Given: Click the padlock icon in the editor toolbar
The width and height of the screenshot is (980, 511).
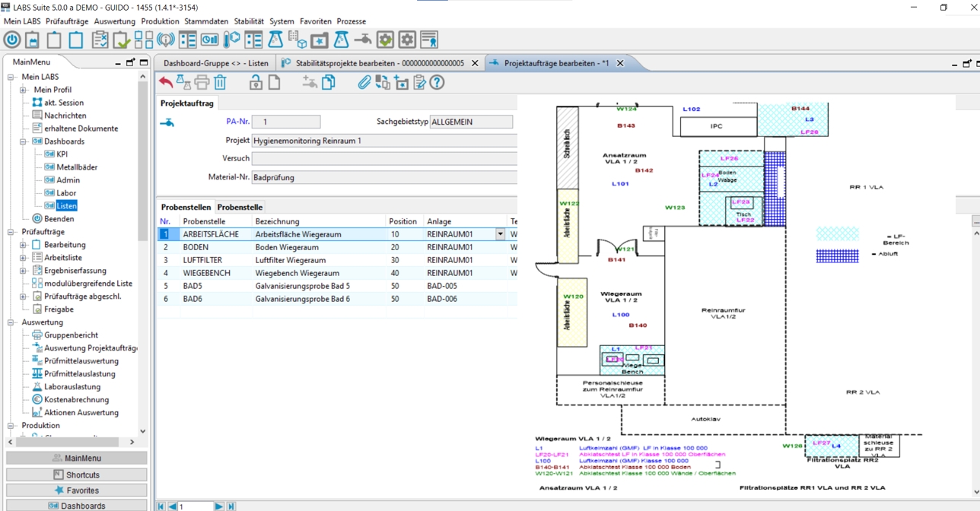Looking at the screenshot, I should pyautogui.click(x=256, y=82).
